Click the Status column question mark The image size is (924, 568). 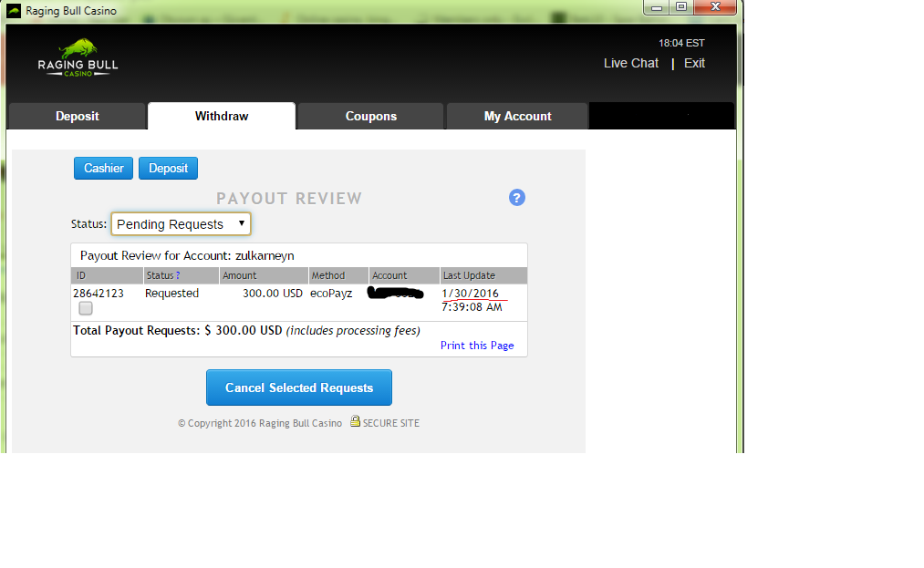pyautogui.click(x=177, y=275)
